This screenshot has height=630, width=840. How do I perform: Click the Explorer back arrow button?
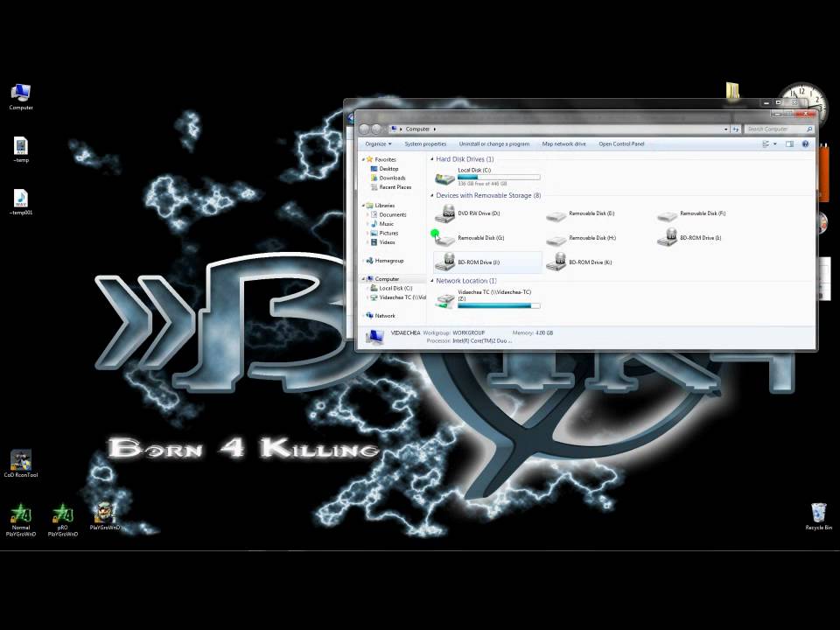364,129
